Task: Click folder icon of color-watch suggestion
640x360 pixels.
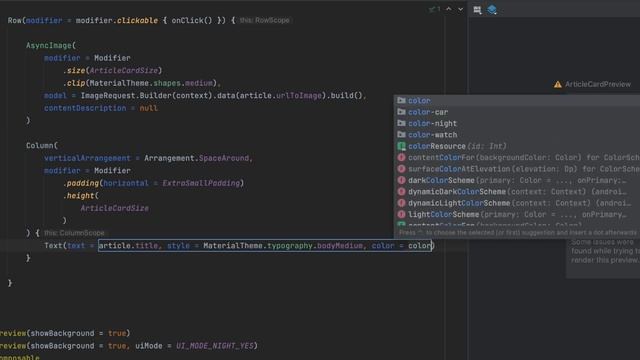Action: coord(401,134)
